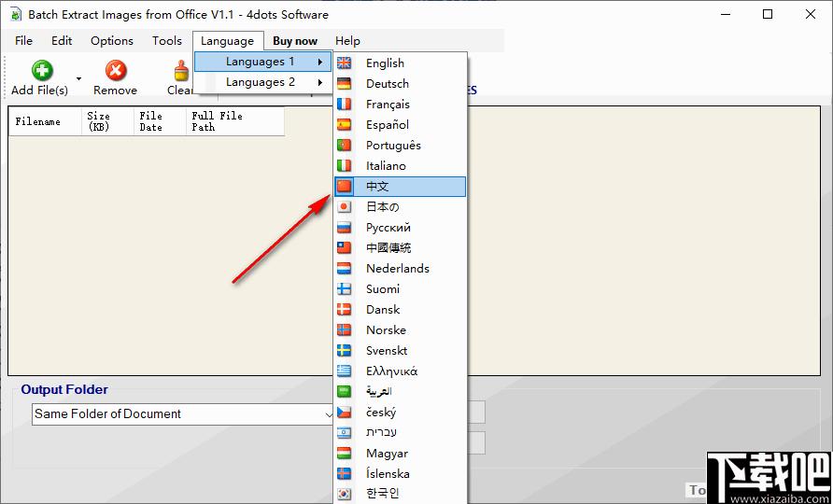
Task: Click the Clear brush icon
Action: pyautogui.click(x=182, y=70)
